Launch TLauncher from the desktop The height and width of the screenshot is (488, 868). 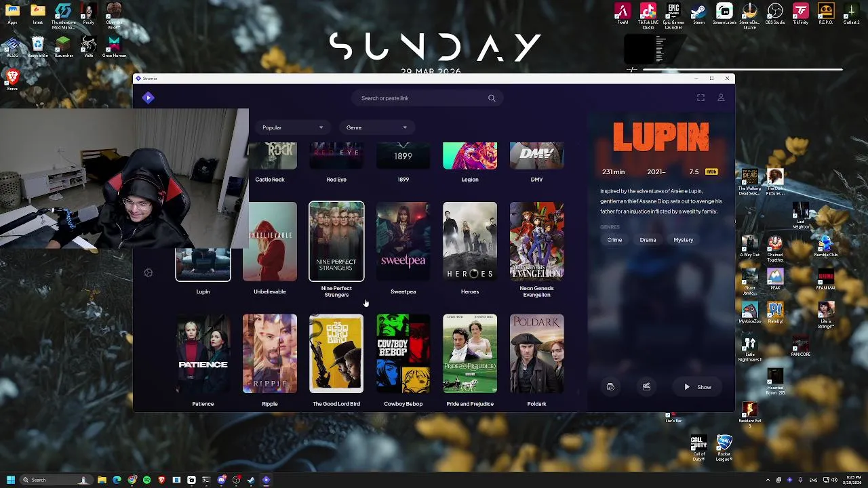(63, 47)
